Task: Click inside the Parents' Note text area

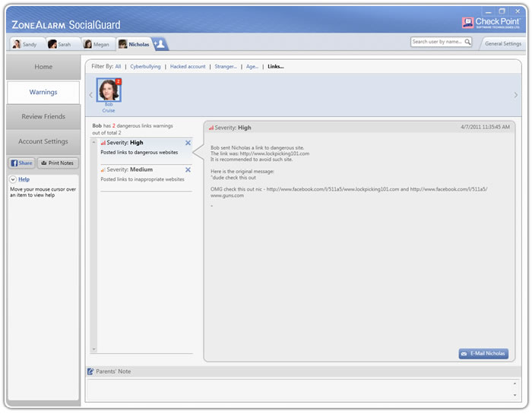Action: pyautogui.click(x=299, y=390)
